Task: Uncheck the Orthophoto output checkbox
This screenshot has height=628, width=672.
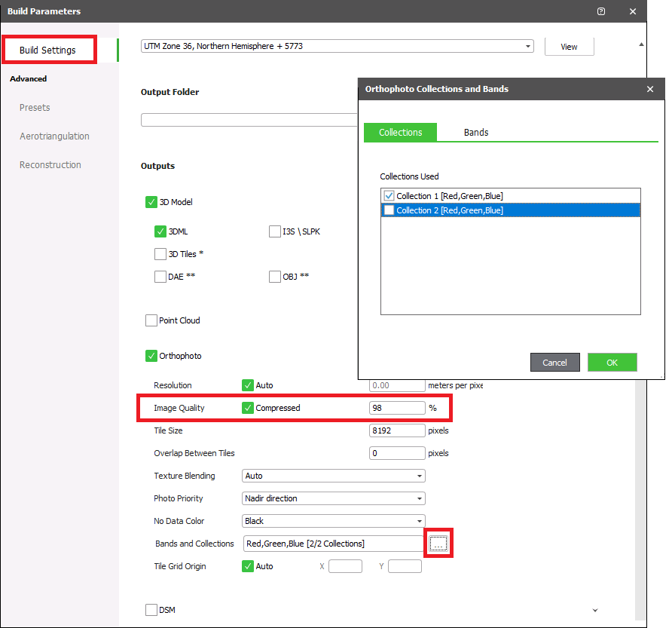Action: coord(151,356)
